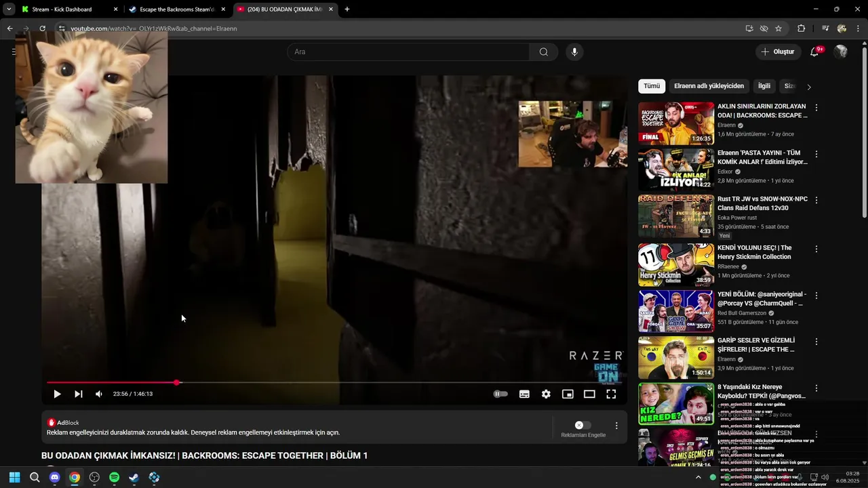The image size is (868, 488).
Task: Toggle theater mode in the player
Action: 589,394
